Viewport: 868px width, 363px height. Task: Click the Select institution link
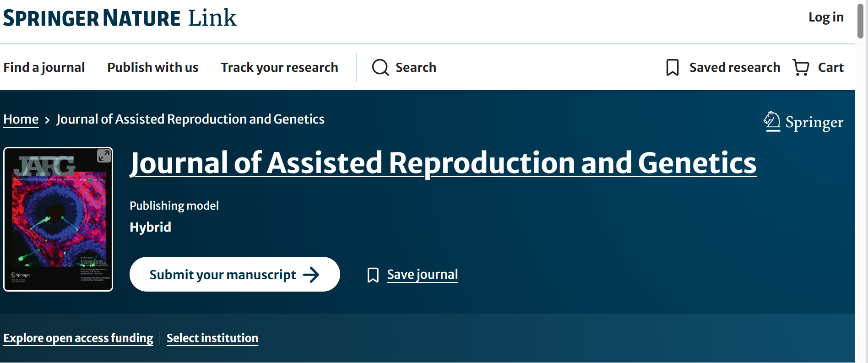tap(212, 338)
